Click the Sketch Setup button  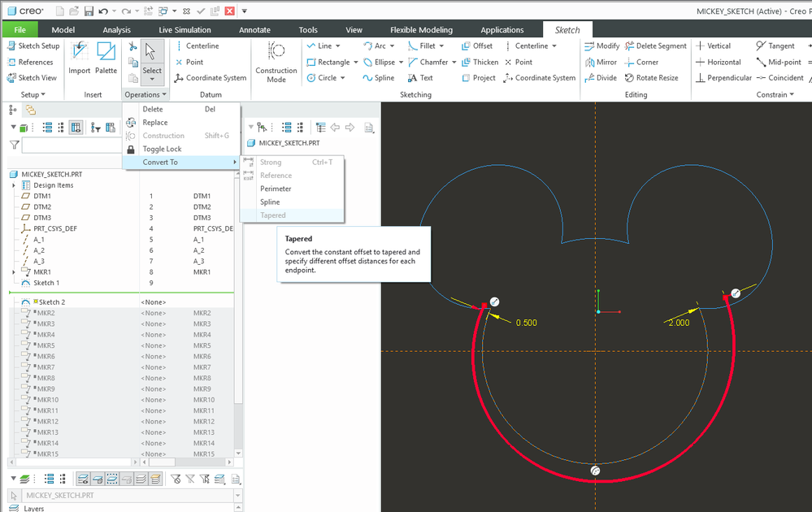33,46
